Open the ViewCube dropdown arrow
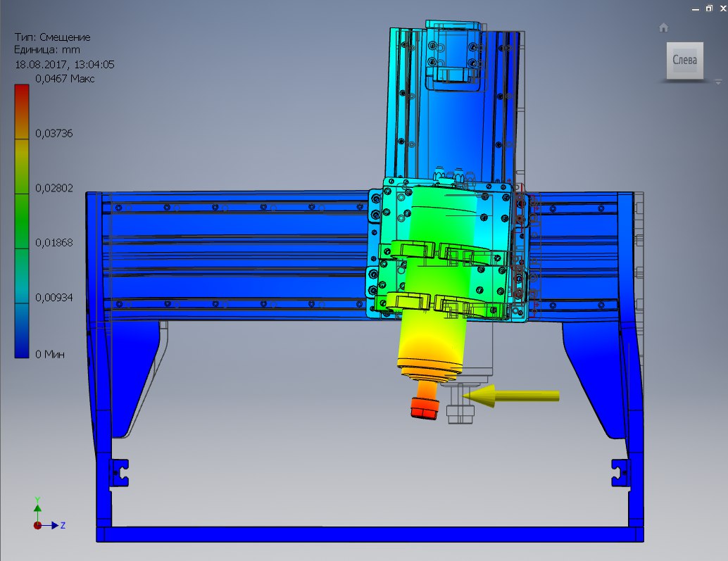This screenshot has height=561, width=728. (718, 82)
